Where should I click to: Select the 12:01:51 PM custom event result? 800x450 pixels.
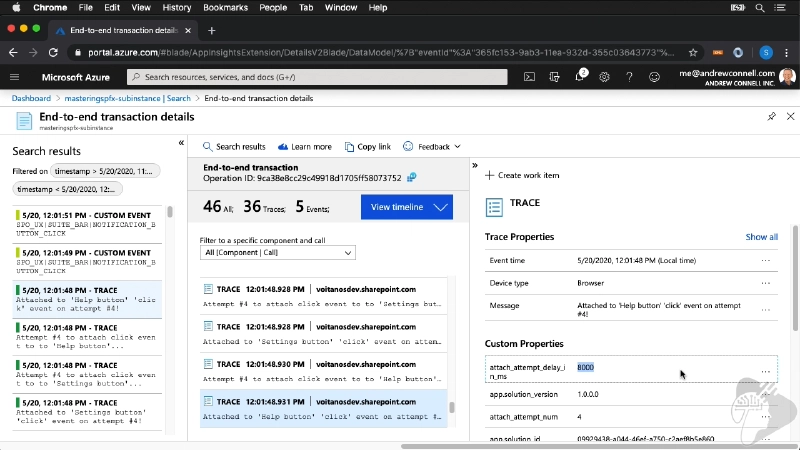pos(87,224)
